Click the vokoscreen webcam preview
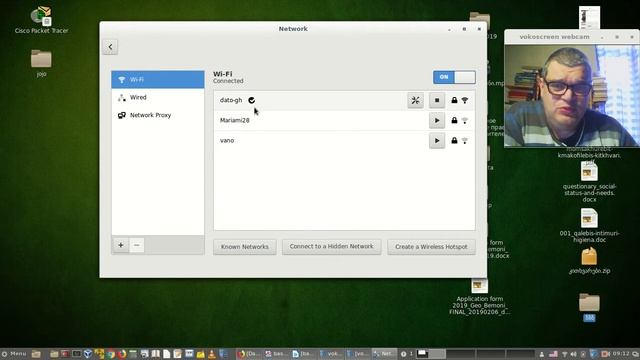Viewport: 640px width, 360px height. 572,96
